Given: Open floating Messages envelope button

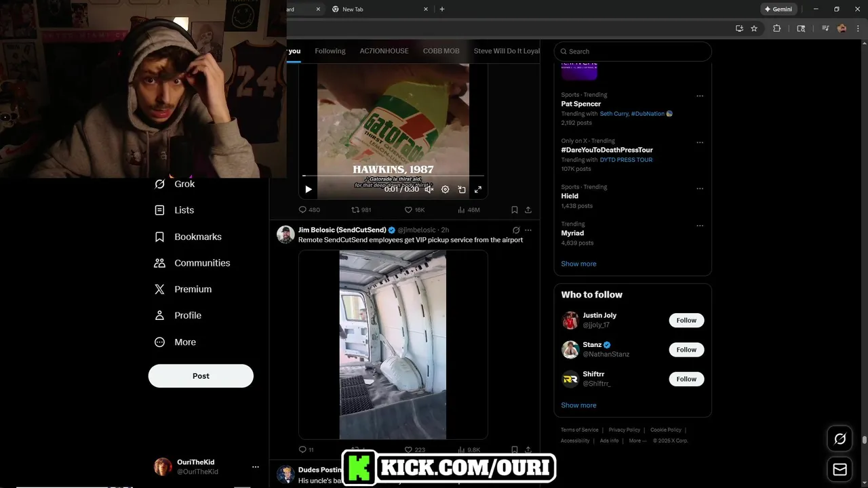Looking at the screenshot, I should [x=840, y=470].
